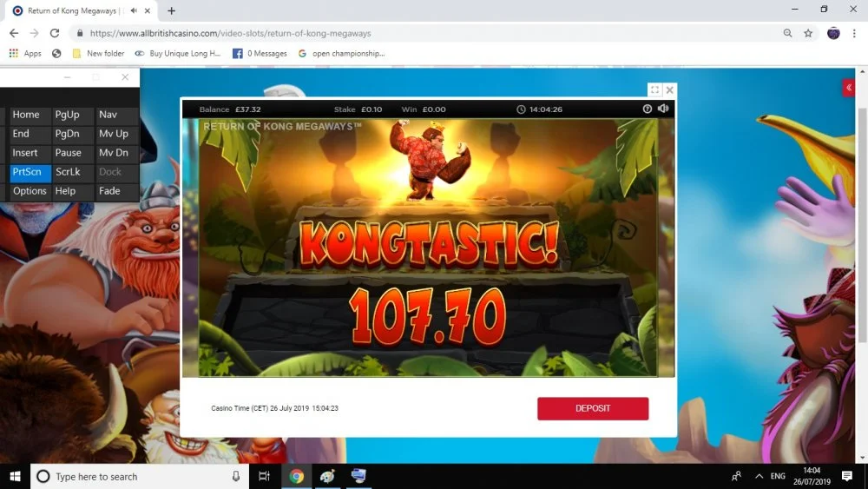This screenshot has width=868, height=489.
Task: Click the taskbar microphone icon
Action: pos(236,476)
